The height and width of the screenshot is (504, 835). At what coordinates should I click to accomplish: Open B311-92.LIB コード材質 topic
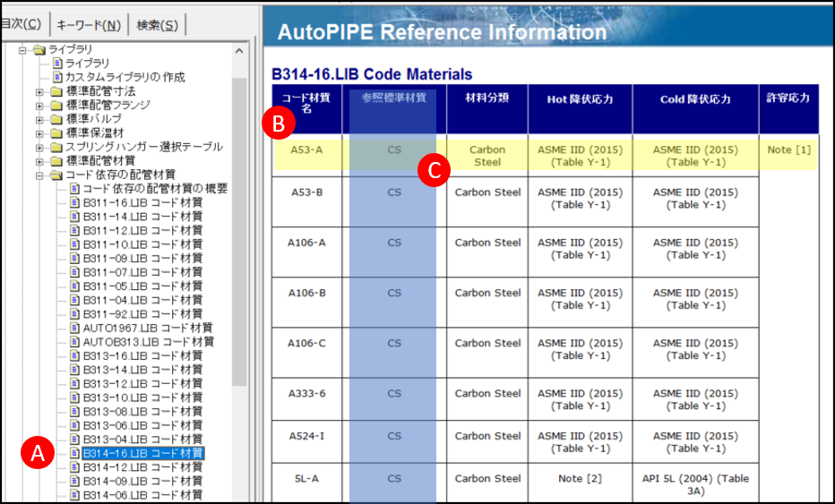(142, 313)
